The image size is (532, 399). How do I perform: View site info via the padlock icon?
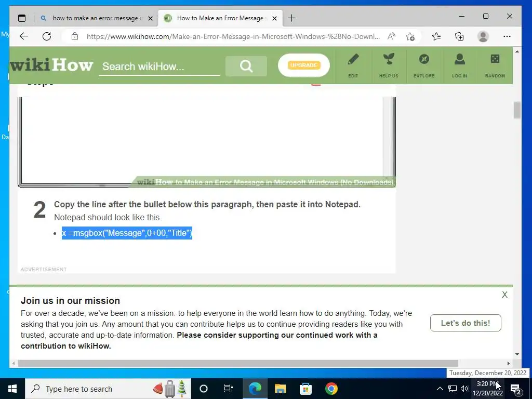pos(75,36)
